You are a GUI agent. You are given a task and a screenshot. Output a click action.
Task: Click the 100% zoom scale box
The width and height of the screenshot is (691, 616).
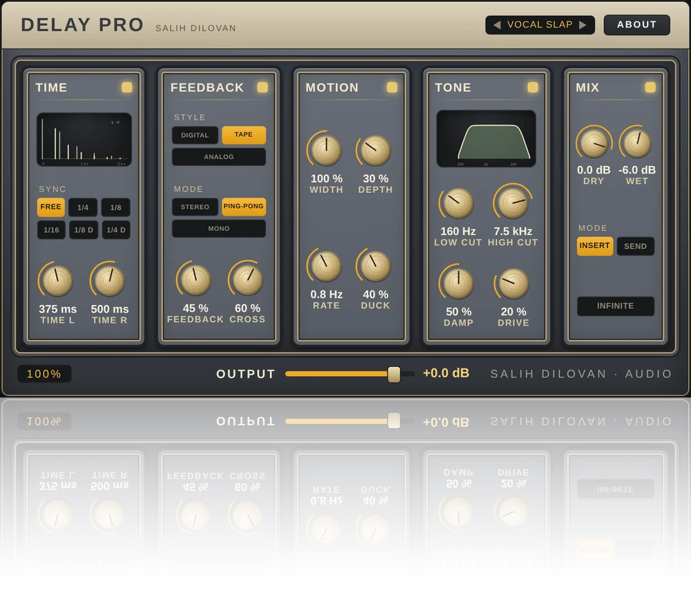tap(44, 374)
